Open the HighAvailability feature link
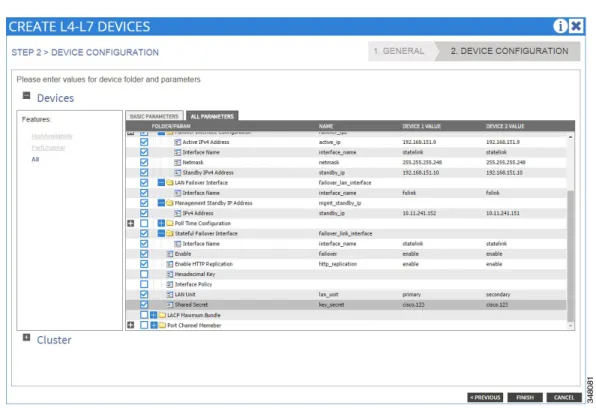Screen dimensions: 596x414 (52, 136)
